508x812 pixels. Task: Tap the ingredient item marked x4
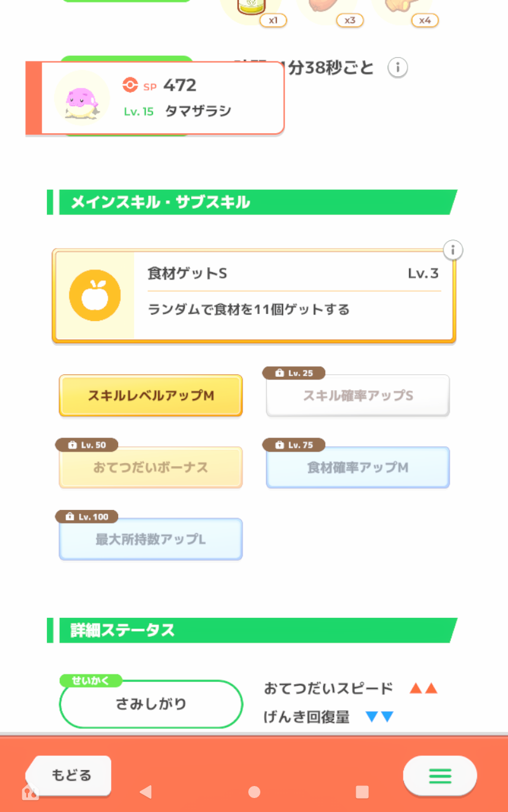(403, 8)
